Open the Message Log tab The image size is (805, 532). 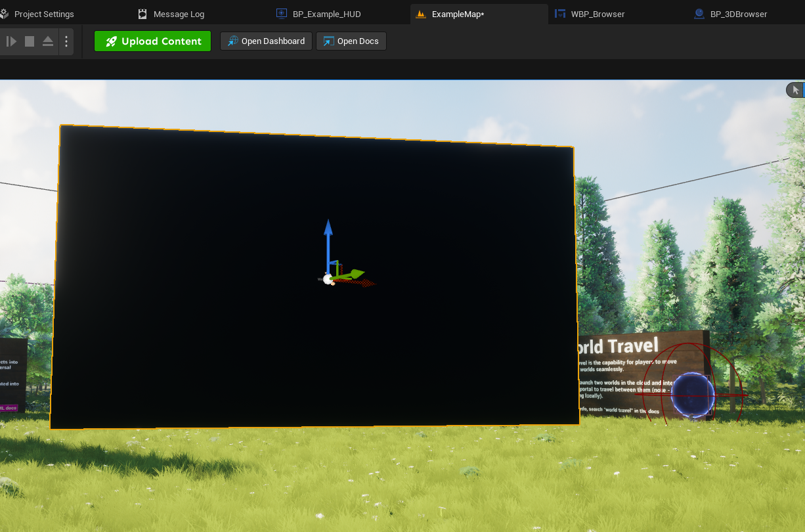pyautogui.click(x=178, y=14)
